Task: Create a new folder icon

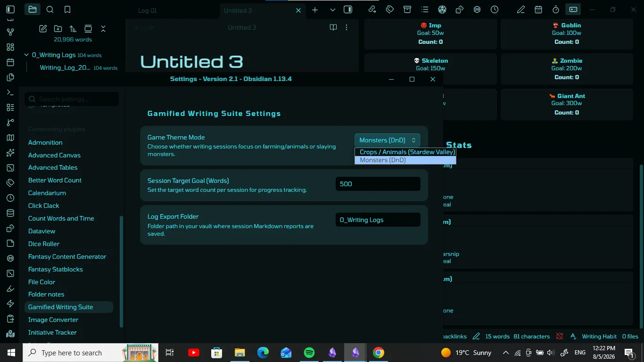Action: (58, 29)
